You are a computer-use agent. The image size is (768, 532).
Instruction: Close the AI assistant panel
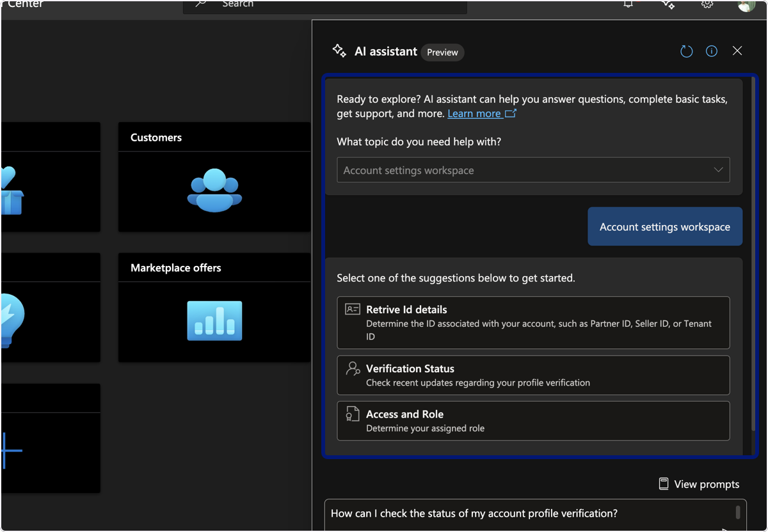click(737, 51)
